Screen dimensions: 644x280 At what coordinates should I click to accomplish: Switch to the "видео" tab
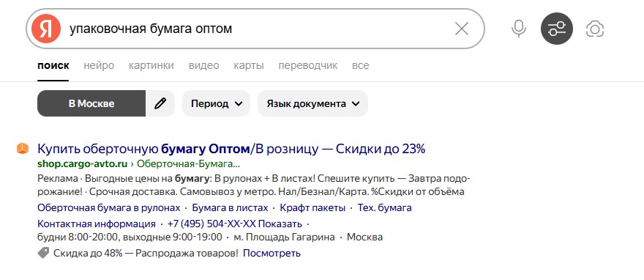(x=203, y=65)
